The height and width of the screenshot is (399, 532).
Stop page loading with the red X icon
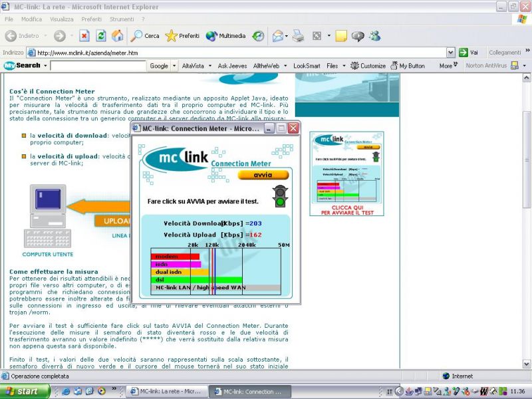coord(84,36)
